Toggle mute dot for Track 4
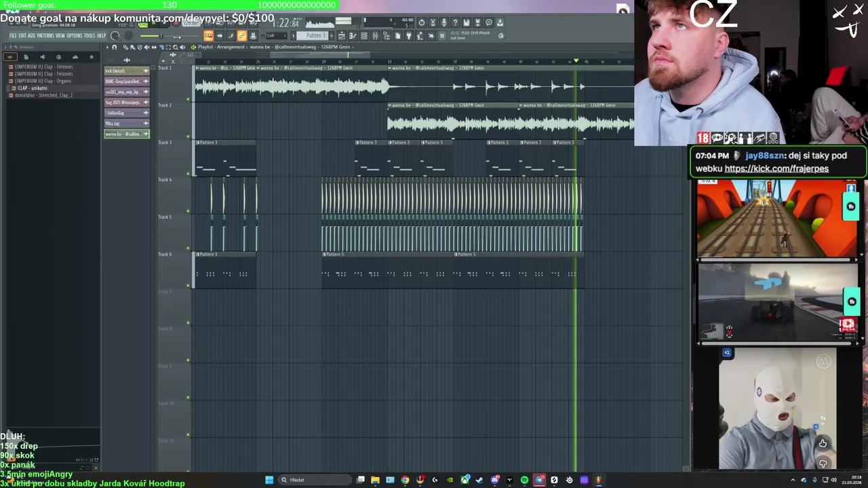The height and width of the screenshot is (488, 868). click(188, 211)
